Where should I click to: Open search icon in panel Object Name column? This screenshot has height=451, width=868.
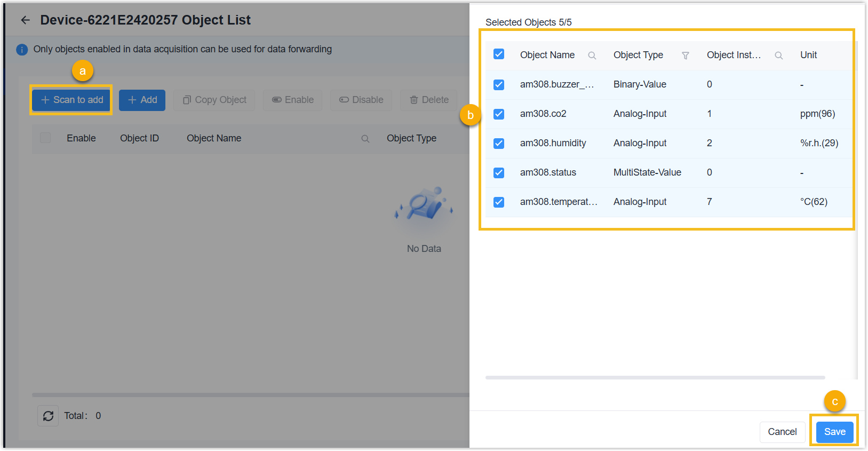592,56
